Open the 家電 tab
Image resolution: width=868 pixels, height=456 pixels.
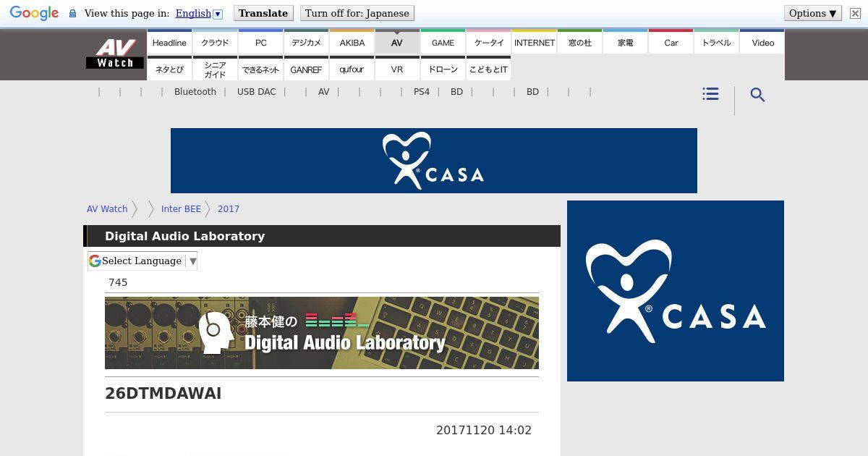coord(625,42)
